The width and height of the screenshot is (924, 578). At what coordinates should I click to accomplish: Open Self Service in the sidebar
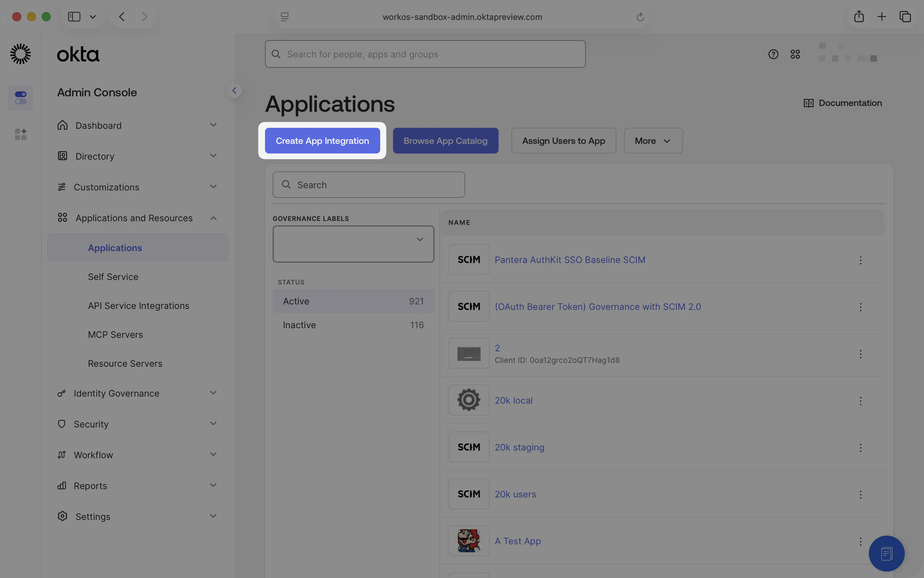coord(113,277)
